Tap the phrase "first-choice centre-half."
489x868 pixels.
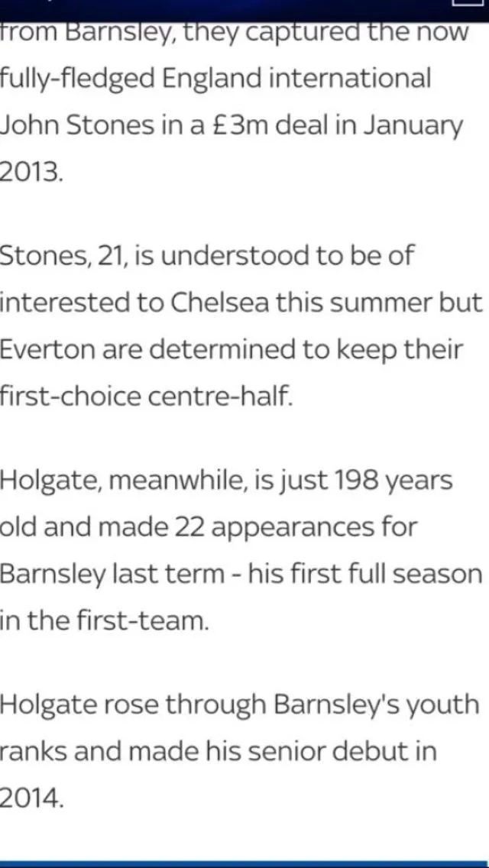coord(145,395)
